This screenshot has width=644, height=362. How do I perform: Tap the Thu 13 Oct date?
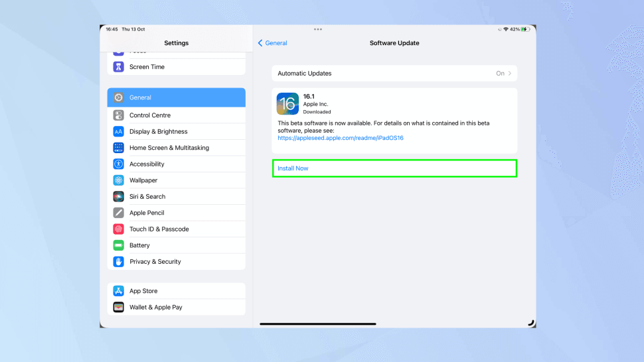[x=133, y=30]
